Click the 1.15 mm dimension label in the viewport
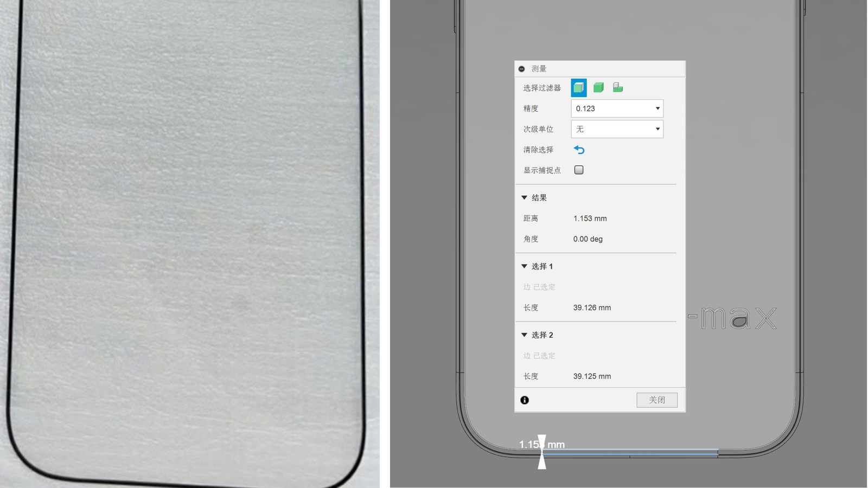 542,445
